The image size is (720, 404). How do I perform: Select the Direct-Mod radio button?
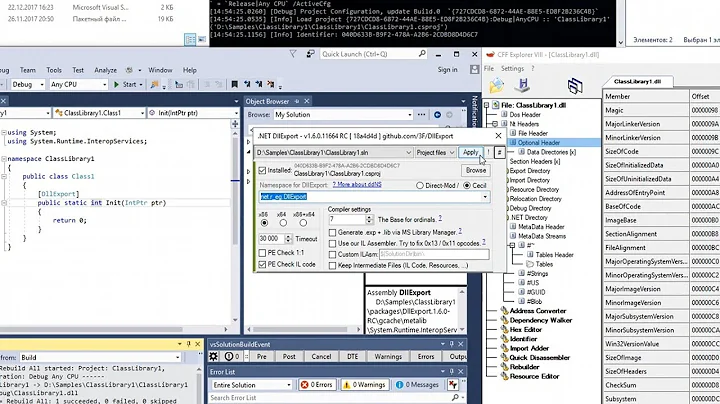pos(420,185)
